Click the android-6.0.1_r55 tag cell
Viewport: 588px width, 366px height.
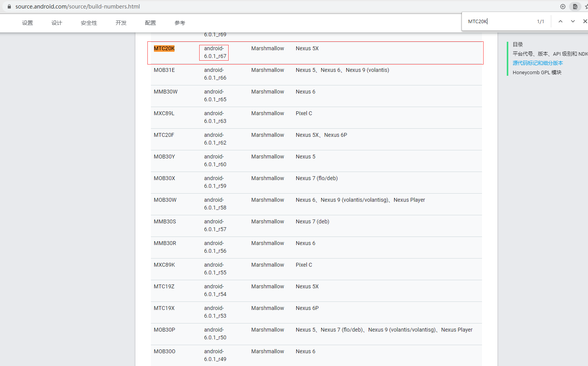(215, 269)
